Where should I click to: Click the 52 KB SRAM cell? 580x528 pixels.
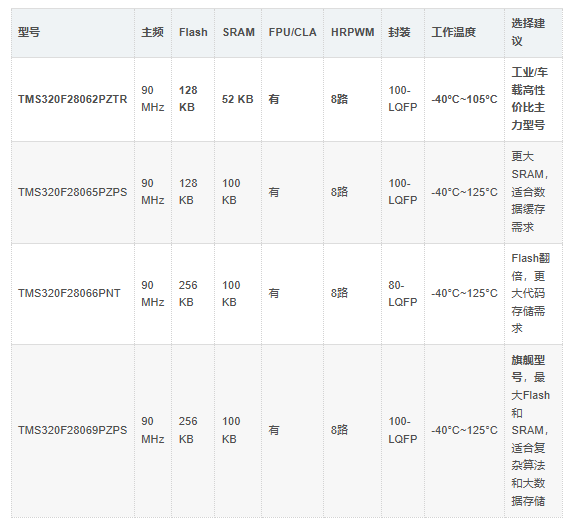click(x=237, y=99)
